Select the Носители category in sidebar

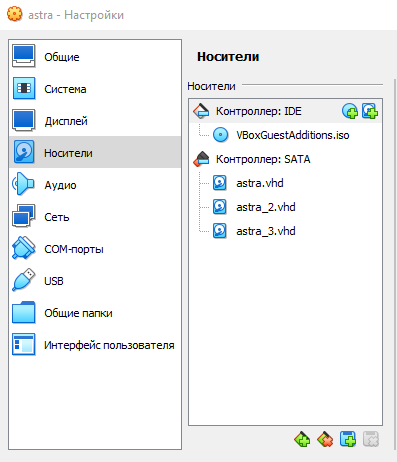tap(95, 153)
